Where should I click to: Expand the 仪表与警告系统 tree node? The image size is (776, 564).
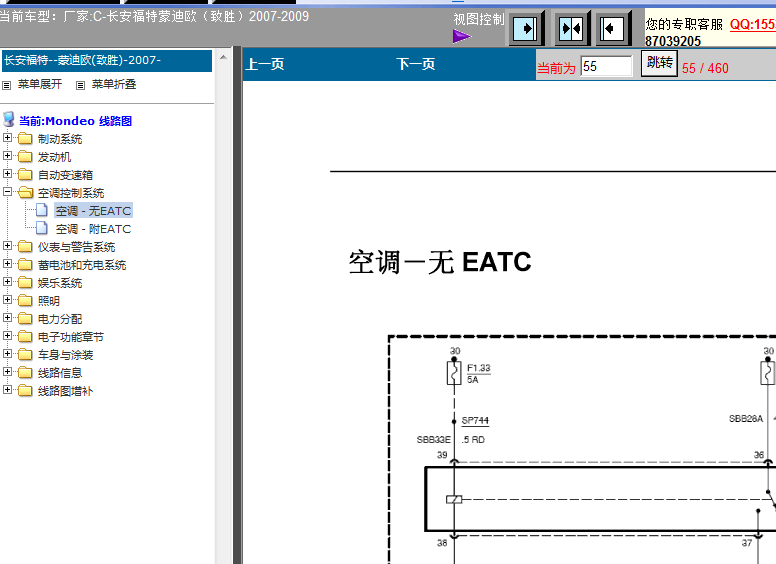click(x=7, y=245)
